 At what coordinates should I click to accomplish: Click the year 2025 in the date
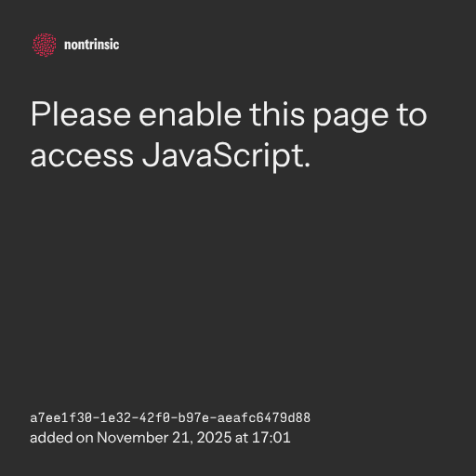(214, 438)
